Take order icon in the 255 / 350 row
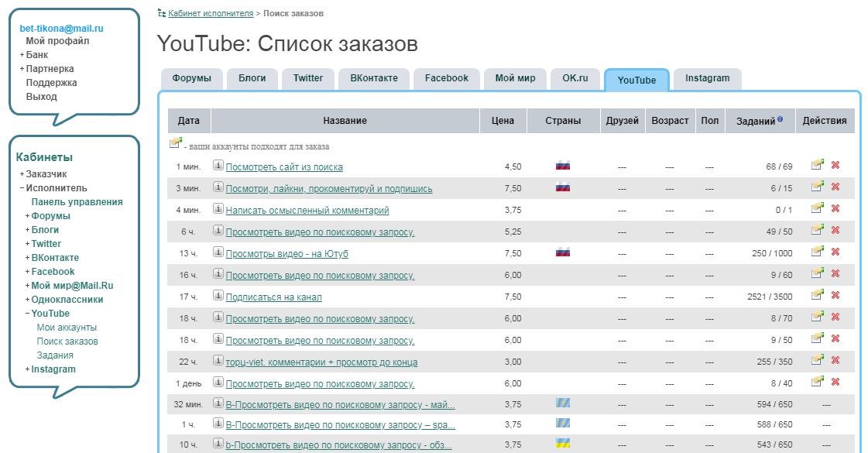Viewport: 868px width, 453px height. 817,359
